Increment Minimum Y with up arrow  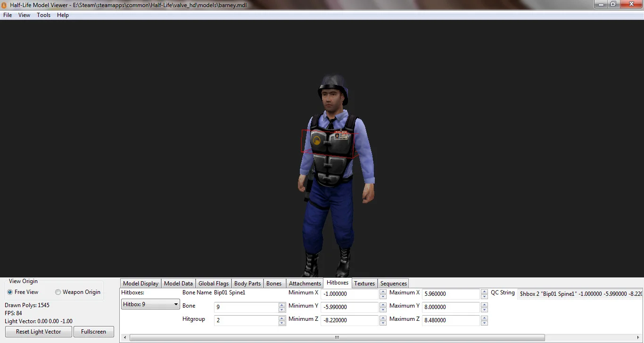[x=382, y=305]
